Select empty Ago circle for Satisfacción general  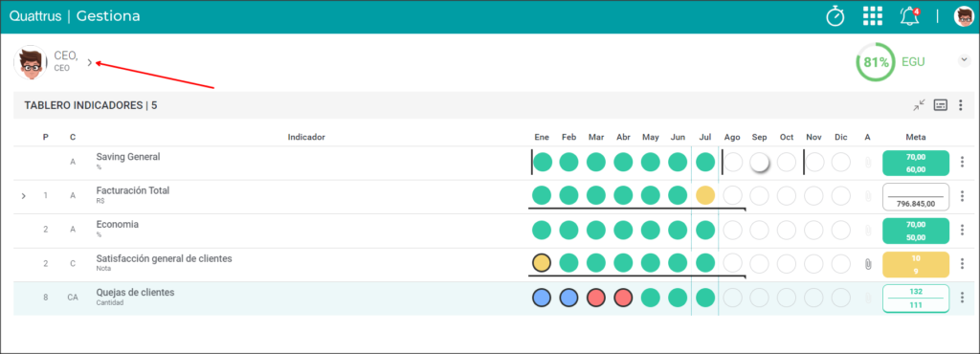[x=732, y=263]
